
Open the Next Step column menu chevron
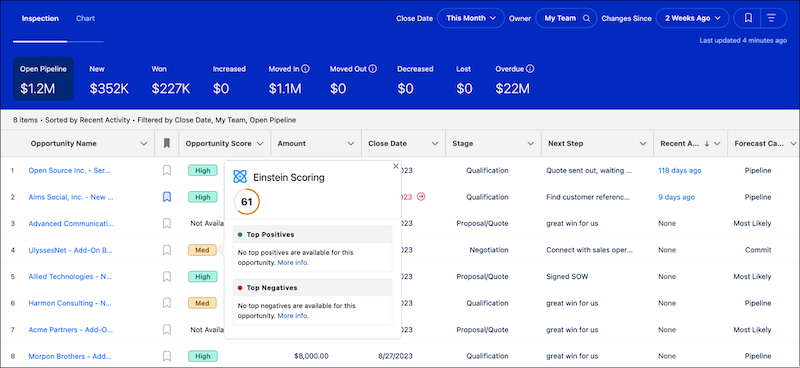point(643,144)
